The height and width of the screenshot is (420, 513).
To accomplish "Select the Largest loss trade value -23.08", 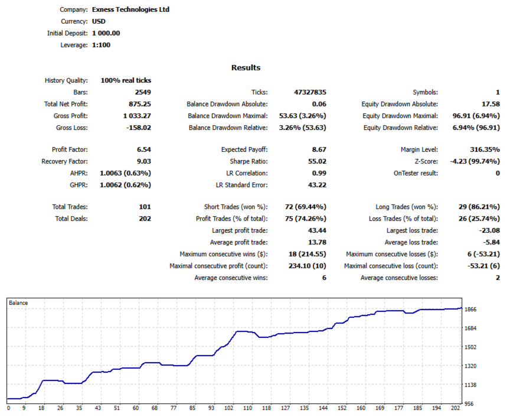I will click(489, 230).
